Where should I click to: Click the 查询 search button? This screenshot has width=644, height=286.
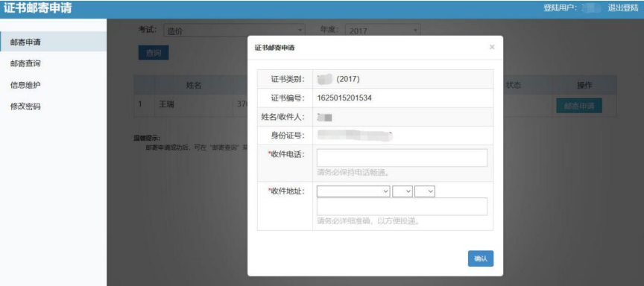pyautogui.click(x=154, y=53)
